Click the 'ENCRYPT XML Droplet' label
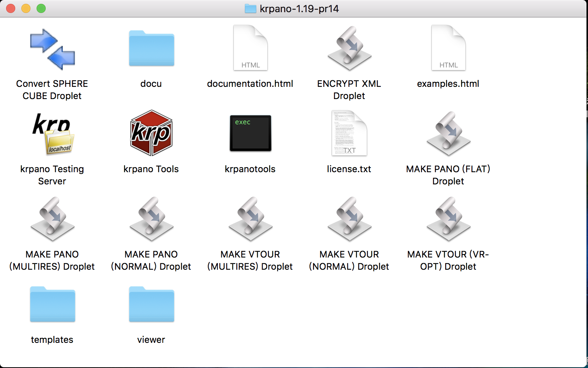 click(x=349, y=90)
